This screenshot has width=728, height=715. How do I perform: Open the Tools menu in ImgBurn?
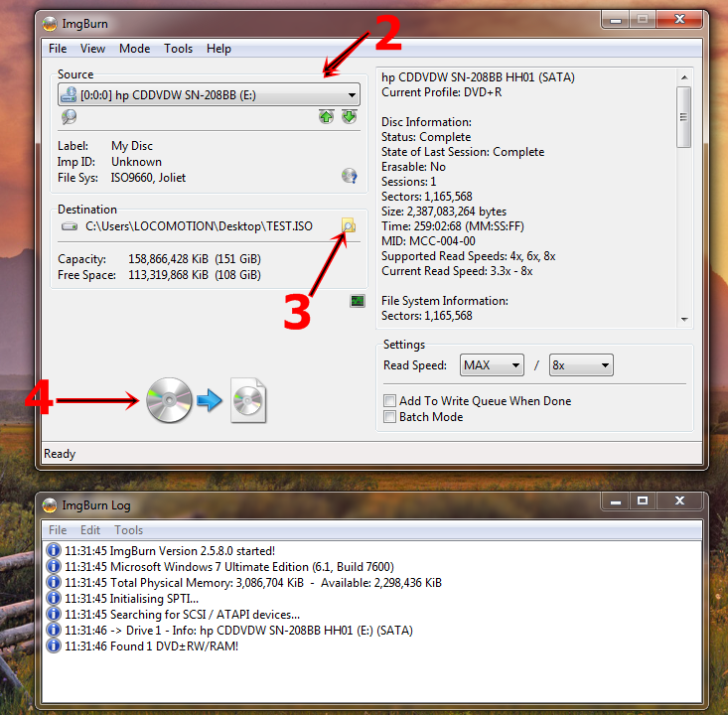click(x=179, y=49)
